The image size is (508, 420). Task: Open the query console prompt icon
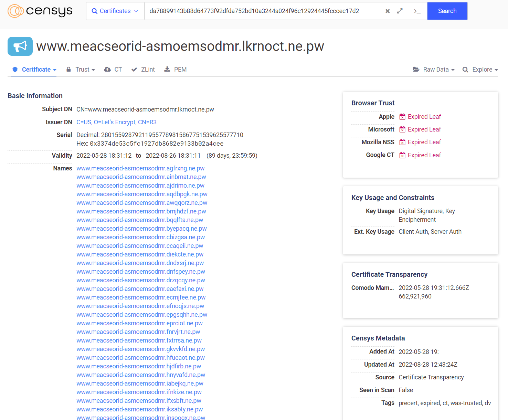tap(417, 11)
